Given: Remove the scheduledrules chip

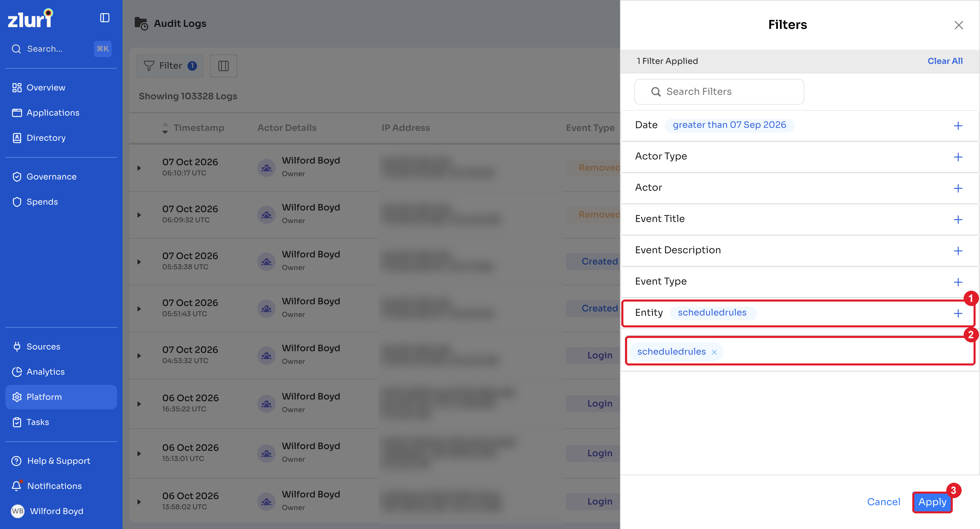Looking at the screenshot, I should (714, 352).
